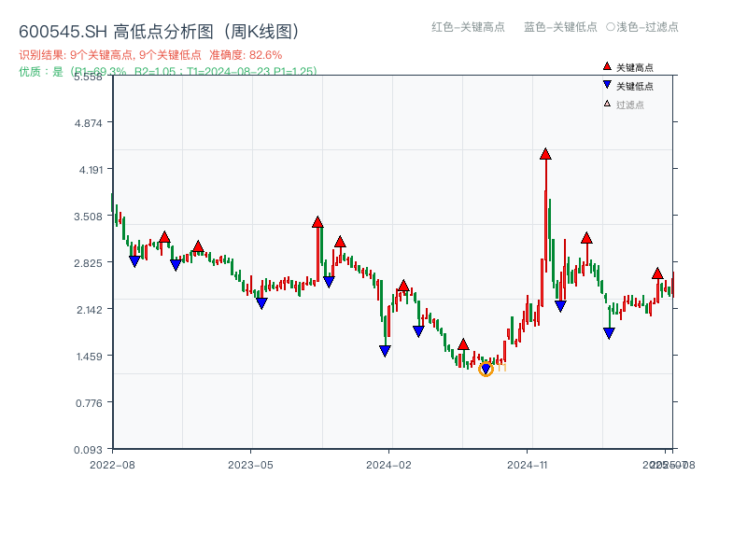Viewport: 747px width, 560px height.
Task: Click the small circle icon before 浅色-过滤点
Action: pyautogui.click(x=611, y=27)
